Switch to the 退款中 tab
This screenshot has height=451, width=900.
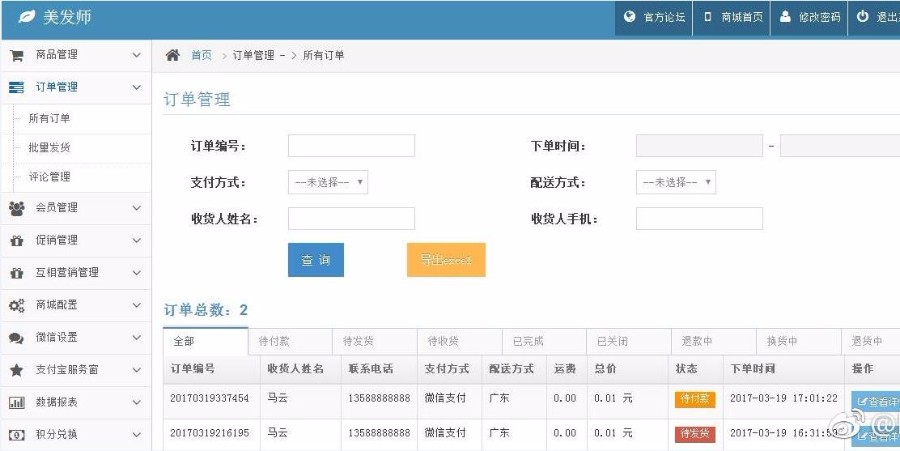point(713,341)
